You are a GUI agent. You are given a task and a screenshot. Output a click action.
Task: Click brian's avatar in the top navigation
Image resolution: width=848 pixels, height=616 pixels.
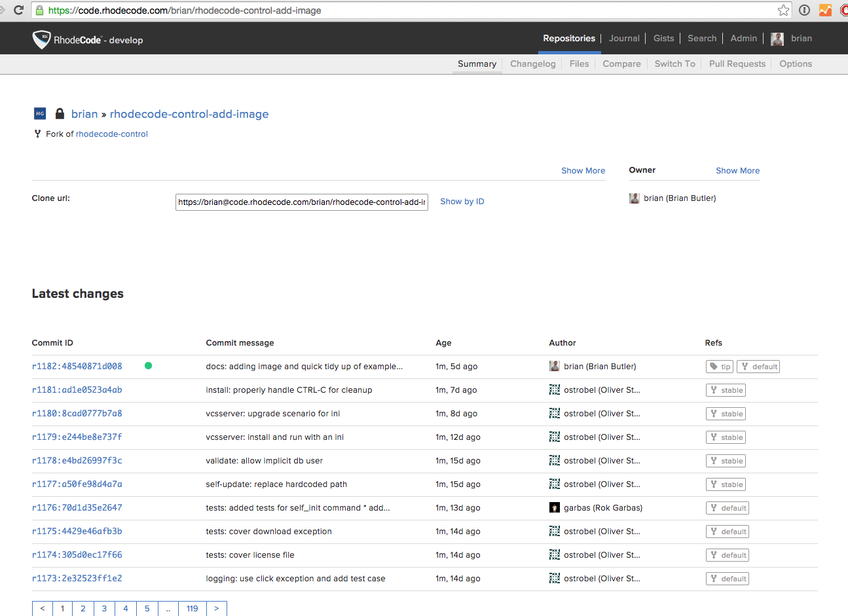tap(777, 39)
